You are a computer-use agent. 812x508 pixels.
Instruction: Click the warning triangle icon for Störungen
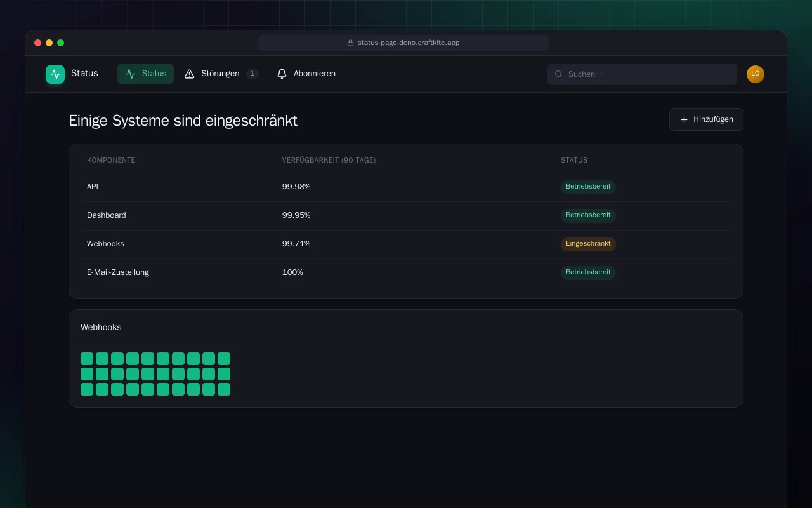tap(189, 74)
